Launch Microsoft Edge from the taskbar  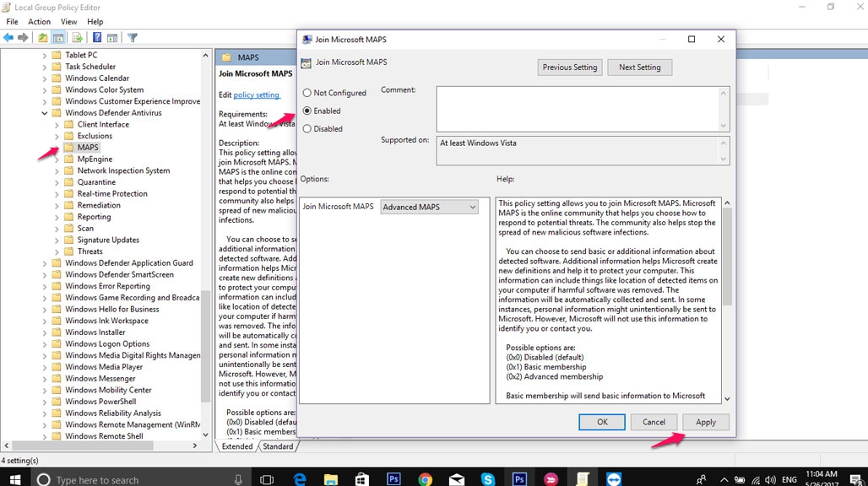coord(300,478)
